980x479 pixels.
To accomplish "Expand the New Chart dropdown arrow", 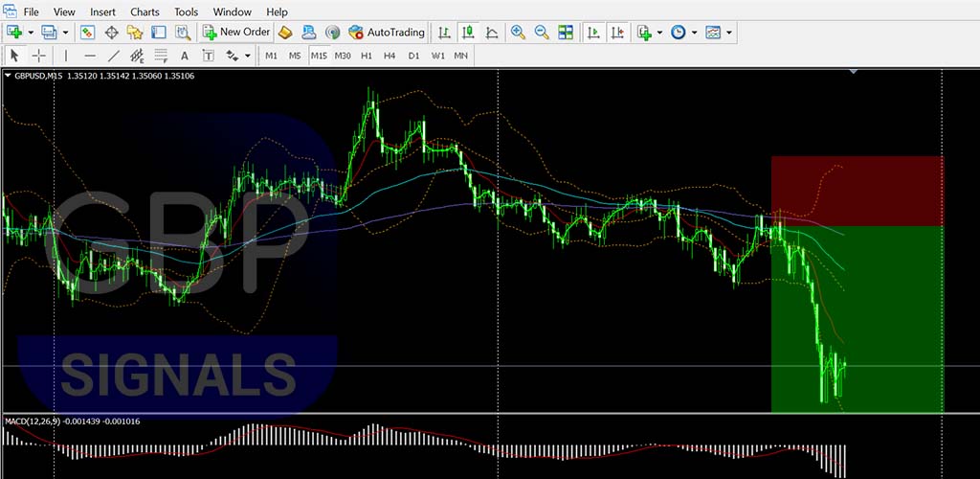I will coord(30,32).
